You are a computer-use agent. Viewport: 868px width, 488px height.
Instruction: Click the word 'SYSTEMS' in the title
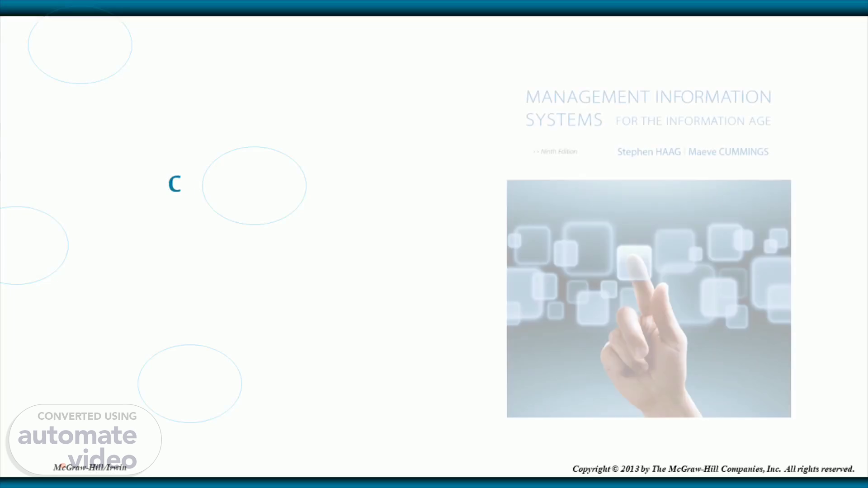click(564, 120)
